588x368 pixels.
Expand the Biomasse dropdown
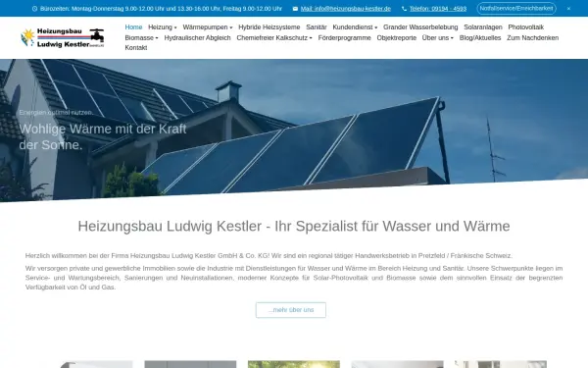pos(141,37)
